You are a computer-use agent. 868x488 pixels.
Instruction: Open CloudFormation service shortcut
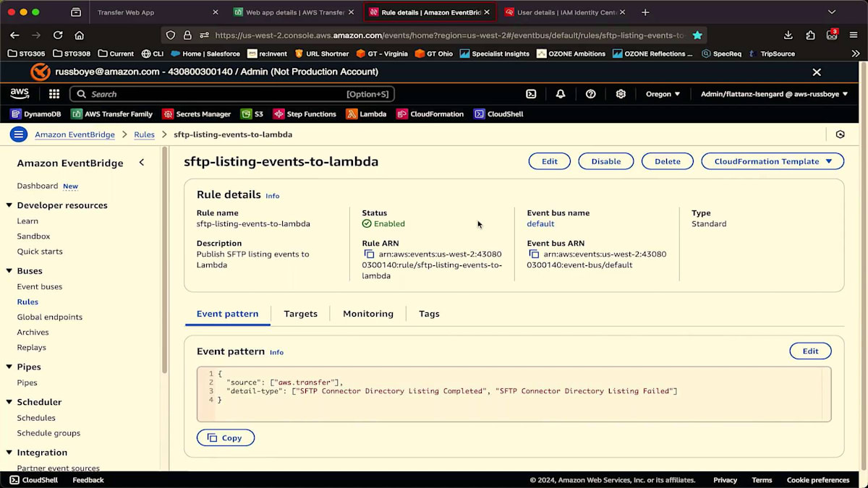[430, 114]
